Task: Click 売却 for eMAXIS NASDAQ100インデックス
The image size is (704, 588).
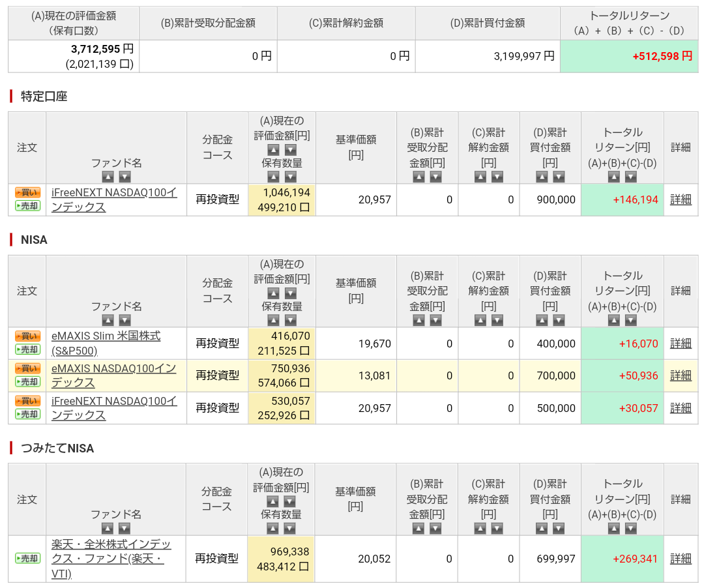Action: click(x=28, y=381)
